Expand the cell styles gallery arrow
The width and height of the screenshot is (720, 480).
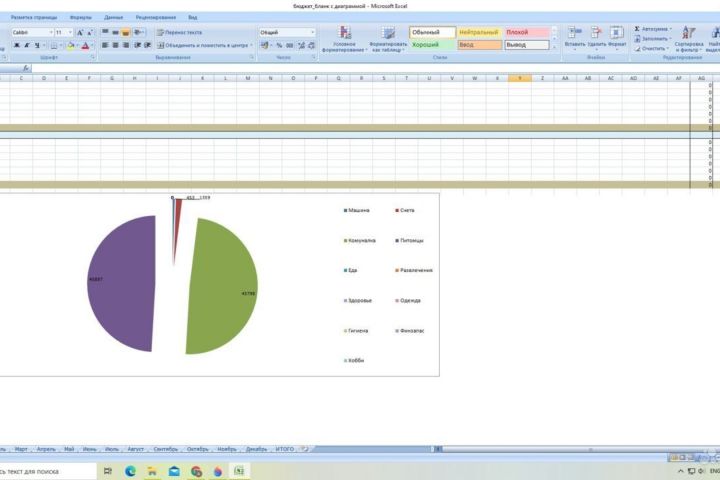coord(555,47)
